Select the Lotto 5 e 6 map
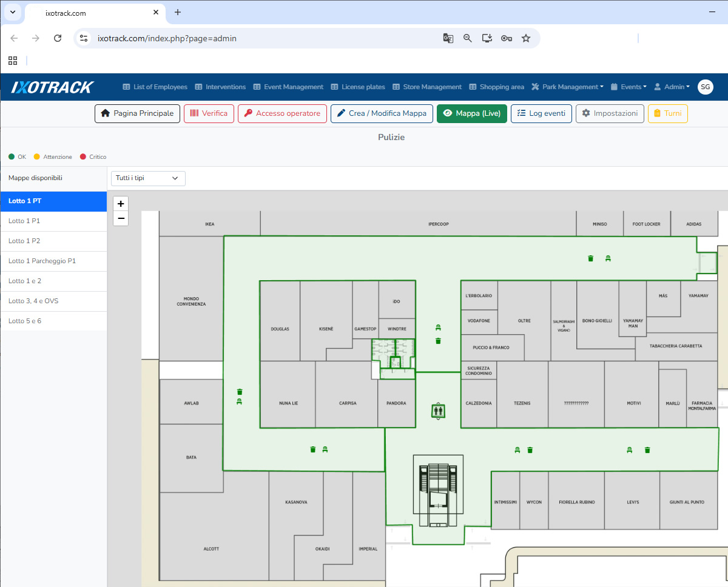Image resolution: width=728 pixels, height=587 pixels. [x=53, y=321]
